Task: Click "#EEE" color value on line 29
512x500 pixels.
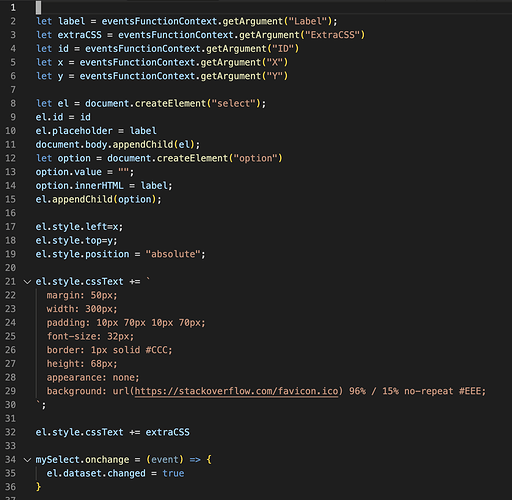Action: tap(470, 391)
